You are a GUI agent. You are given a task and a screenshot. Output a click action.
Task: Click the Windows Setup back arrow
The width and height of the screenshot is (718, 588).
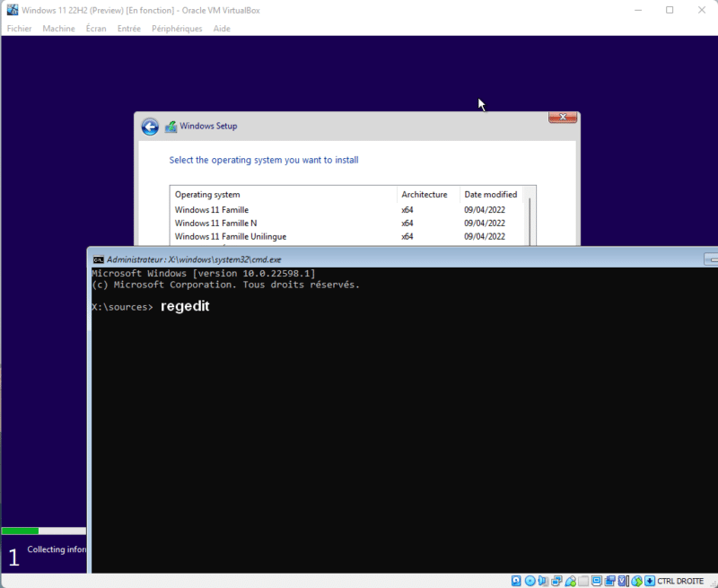pos(150,127)
